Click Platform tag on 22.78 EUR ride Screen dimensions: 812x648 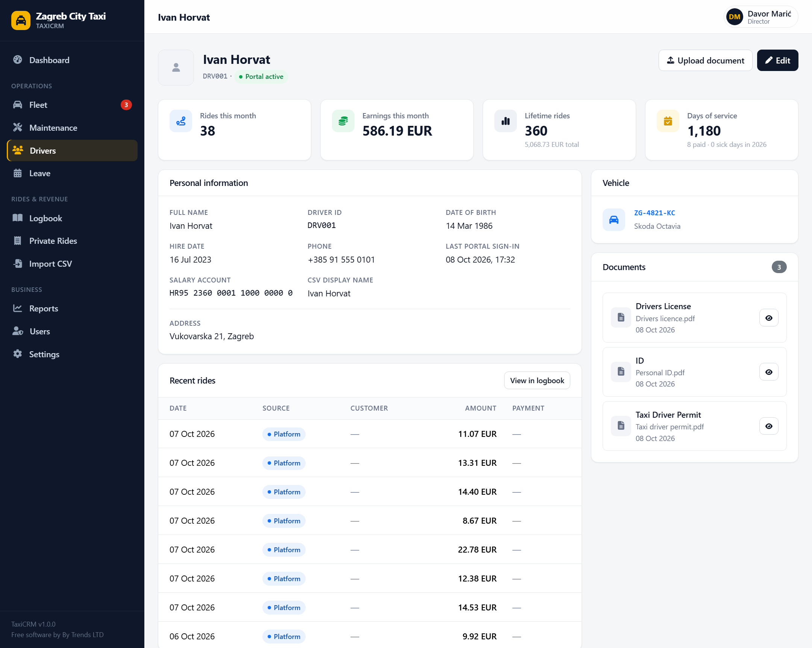click(x=284, y=550)
